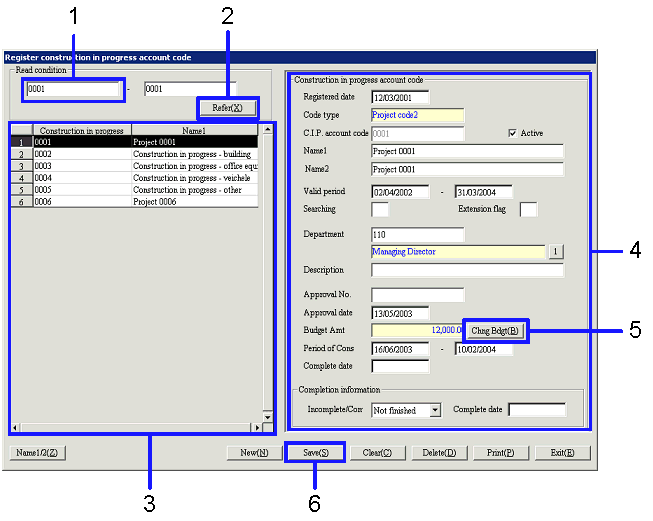Toggle the Name1/2(Z) button

point(38,453)
